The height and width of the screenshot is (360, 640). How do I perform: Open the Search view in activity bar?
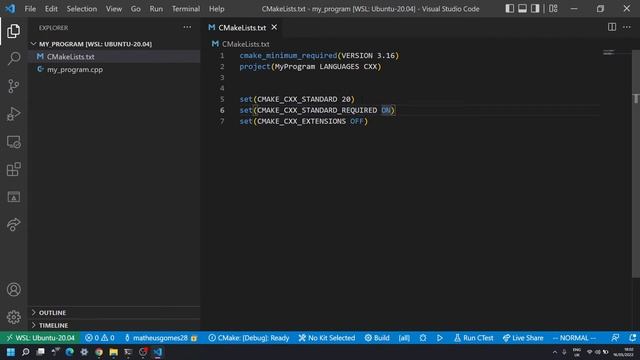pyautogui.click(x=13, y=58)
